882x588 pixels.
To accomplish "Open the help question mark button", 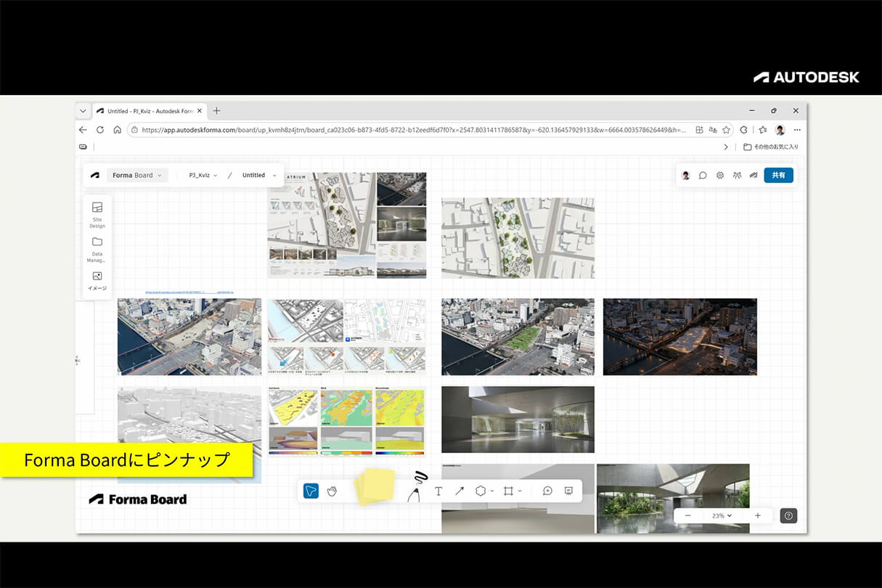I will point(789,515).
